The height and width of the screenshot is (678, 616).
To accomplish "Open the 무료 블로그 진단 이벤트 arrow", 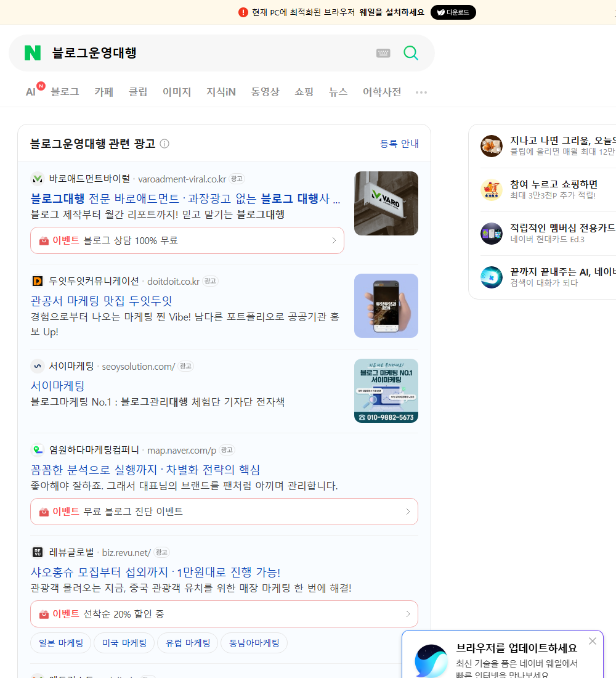I will pos(408,512).
